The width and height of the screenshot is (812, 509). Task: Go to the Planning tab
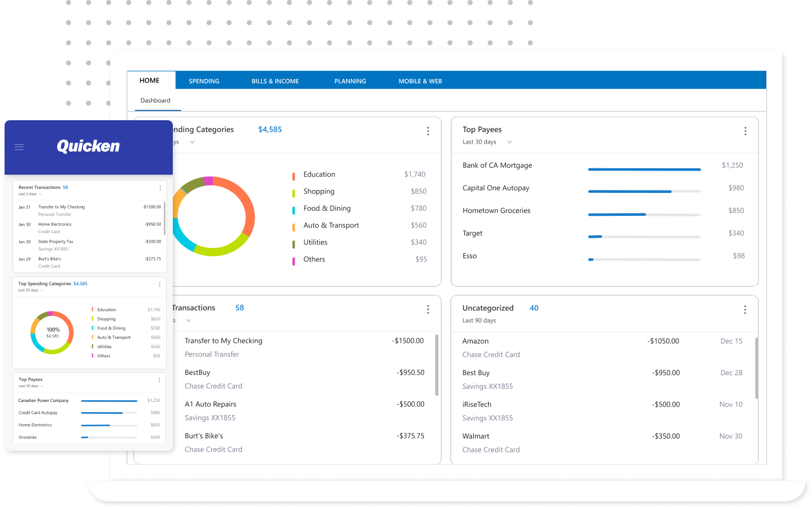coord(350,81)
